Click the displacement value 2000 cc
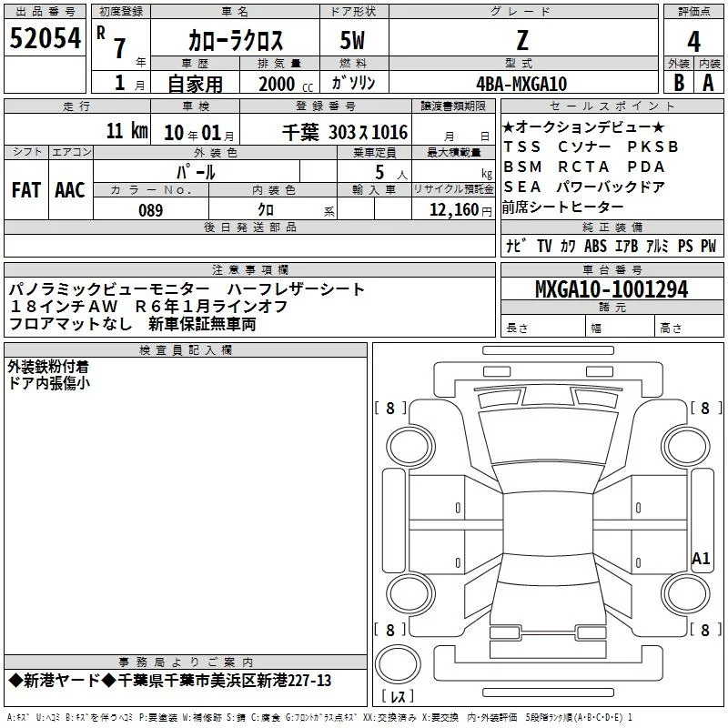The image size is (728, 728). (x=286, y=84)
